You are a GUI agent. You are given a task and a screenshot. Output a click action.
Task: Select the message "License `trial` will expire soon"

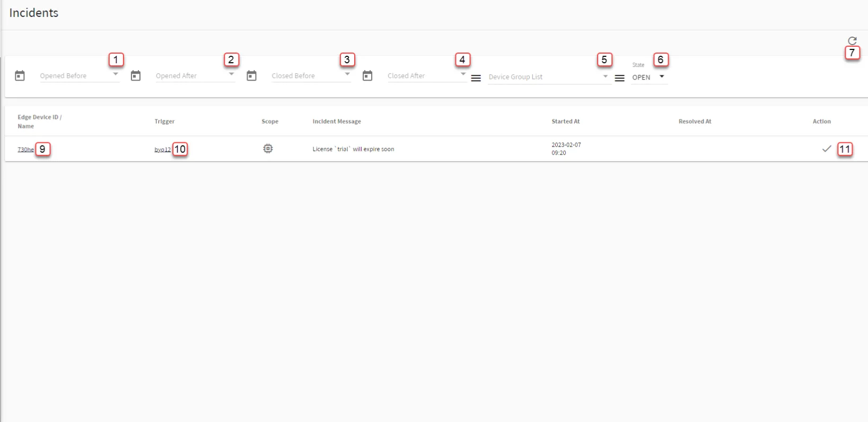353,149
